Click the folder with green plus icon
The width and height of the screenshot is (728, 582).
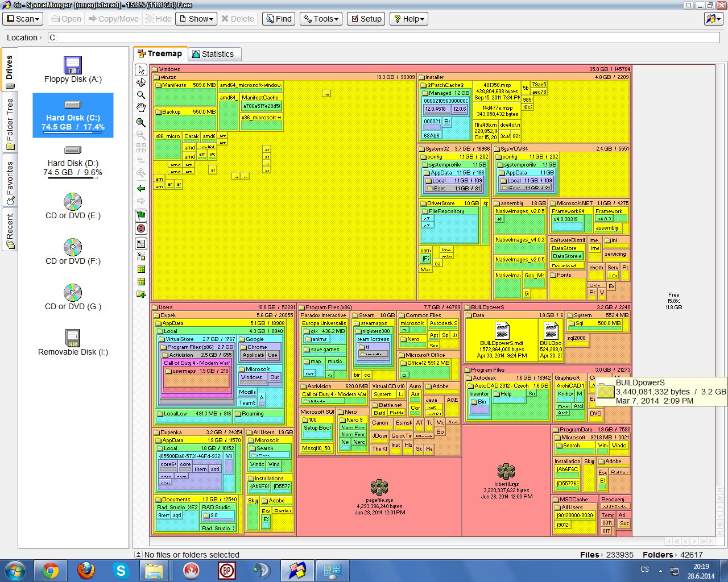[x=141, y=294]
